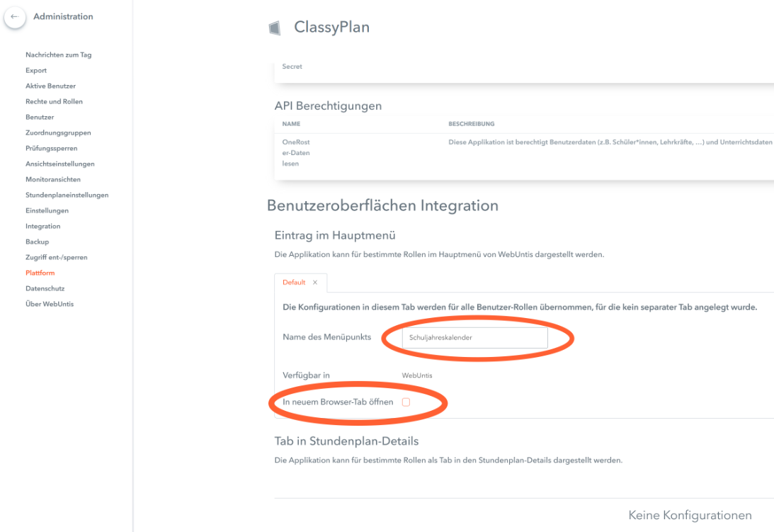The height and width of the screenshot is (532, 774).
Task: Click the 'Keine Konfigurationen' text
Action: (690, 515)
